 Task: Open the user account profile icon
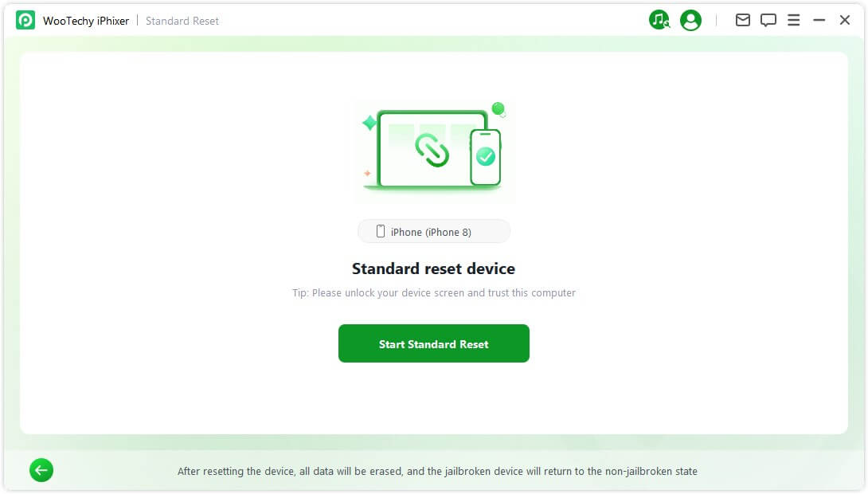pos(690,20)
